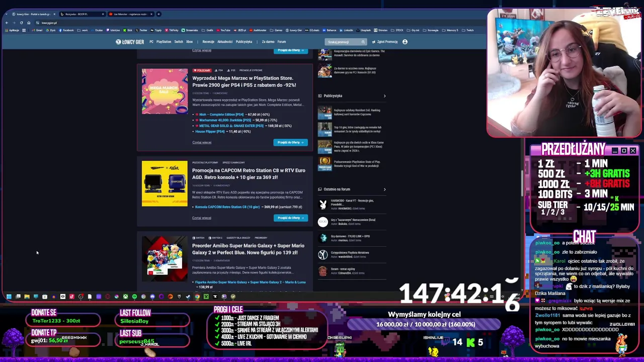Open File Explorer from the taskbar
This screenshot has width=644, height=362.
click(27, 297)
